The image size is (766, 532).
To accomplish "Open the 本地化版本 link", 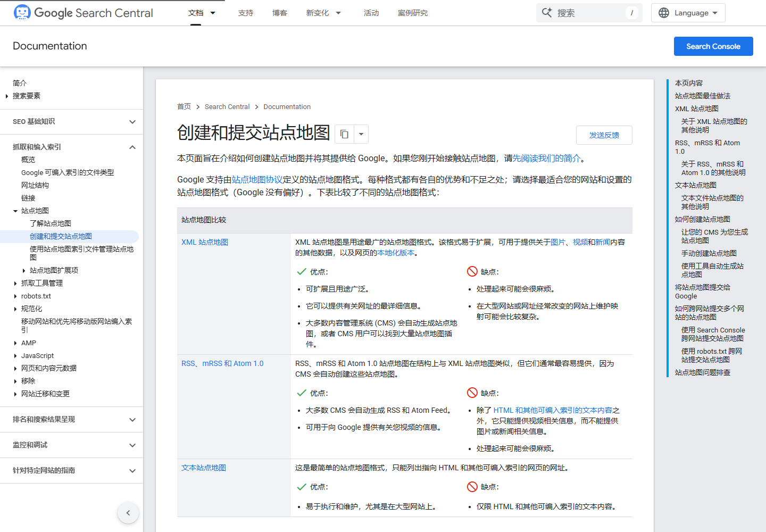I will pos(396,253).
